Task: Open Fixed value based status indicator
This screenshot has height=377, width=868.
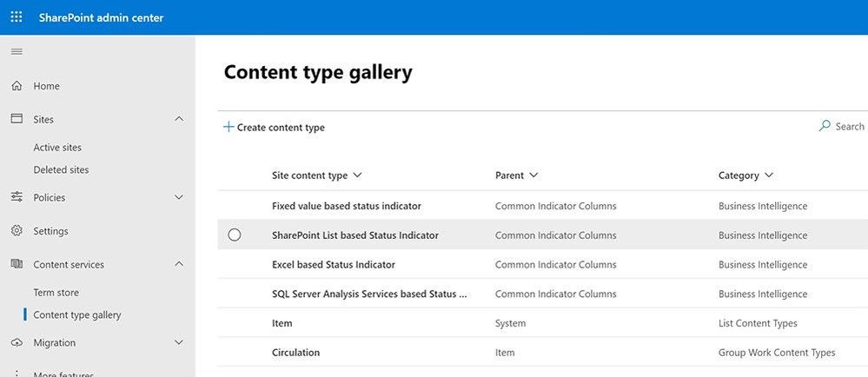Action: (x=347, y=206)
